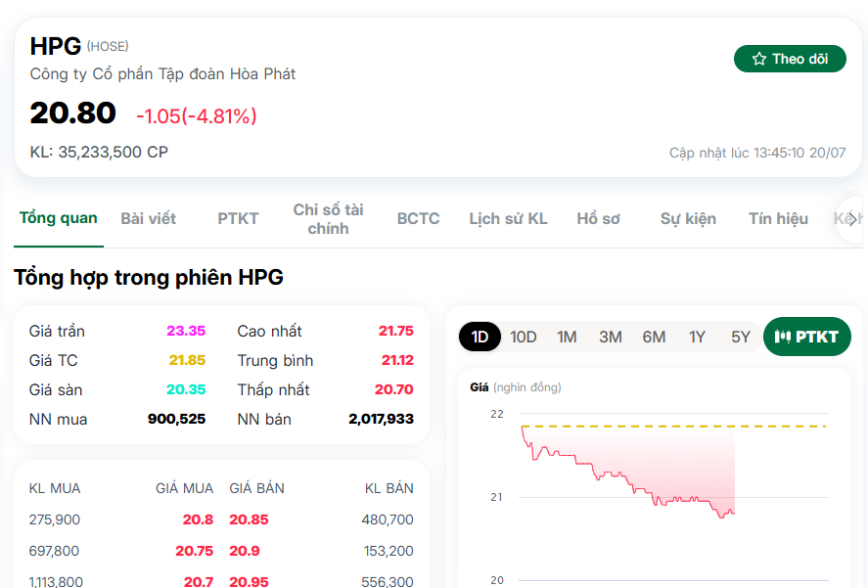
Task: Click the HPG ticker symbol heading
Action: (56, 47)
